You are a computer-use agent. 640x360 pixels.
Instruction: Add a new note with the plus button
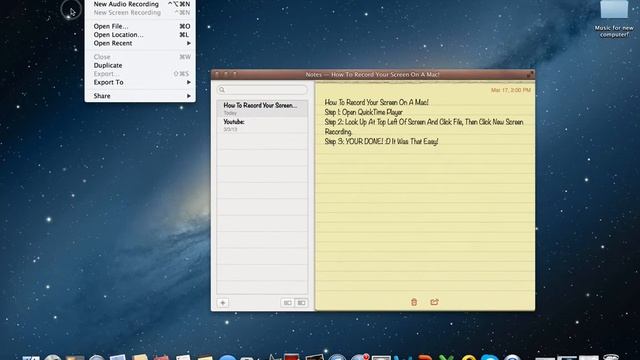coord(223,303)
